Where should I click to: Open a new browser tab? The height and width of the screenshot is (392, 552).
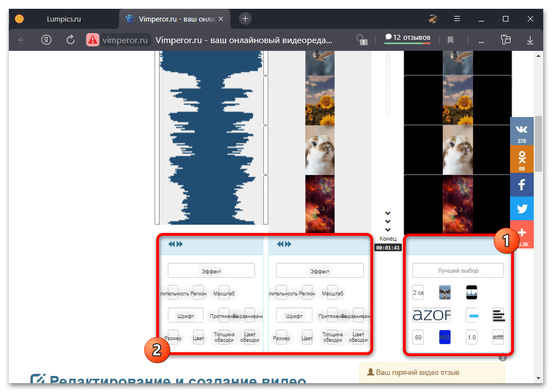tap(246, 18)
